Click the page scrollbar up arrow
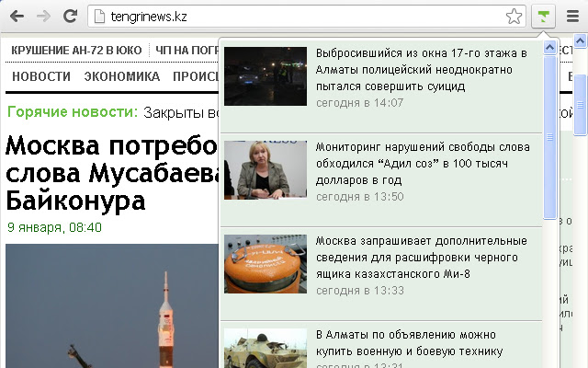588x368 pixels. point(580,40)
